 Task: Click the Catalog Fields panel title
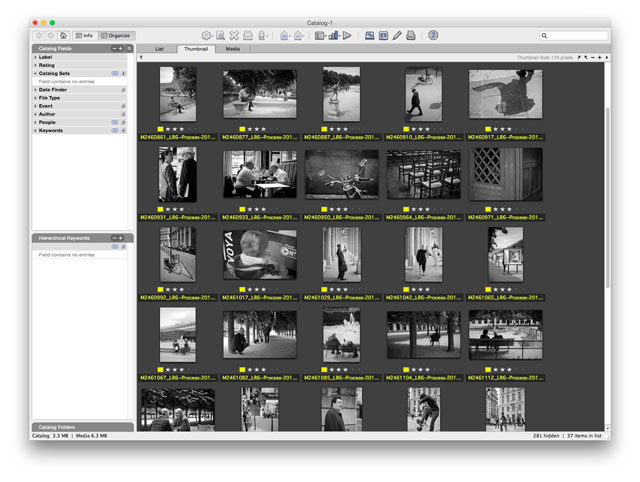(x=55, y=49)
